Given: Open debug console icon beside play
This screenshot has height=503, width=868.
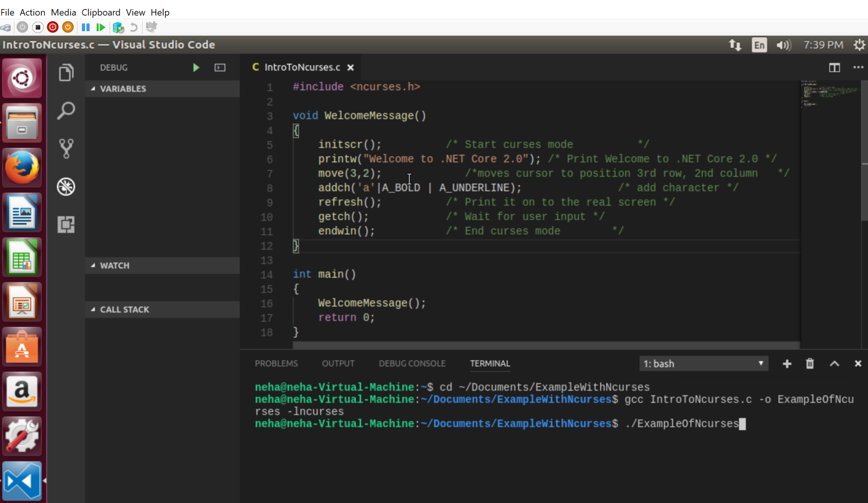Looking at the screenshot, I should (x=220, y=67).
